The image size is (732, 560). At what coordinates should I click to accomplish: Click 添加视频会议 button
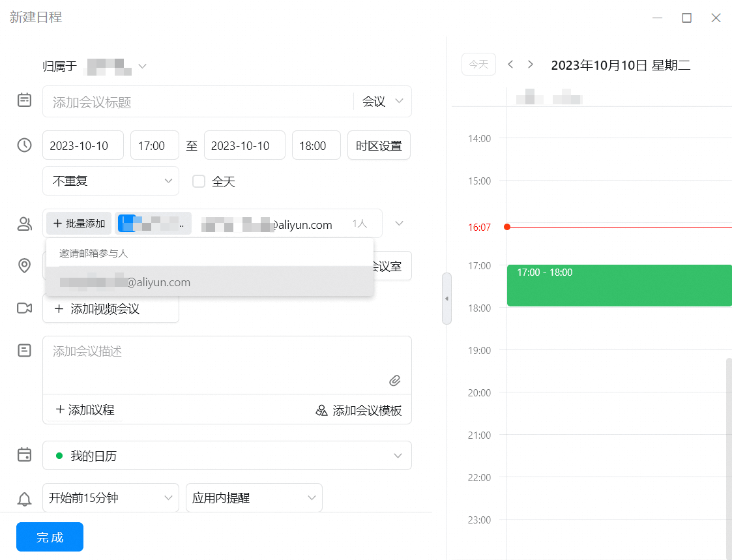111,309
